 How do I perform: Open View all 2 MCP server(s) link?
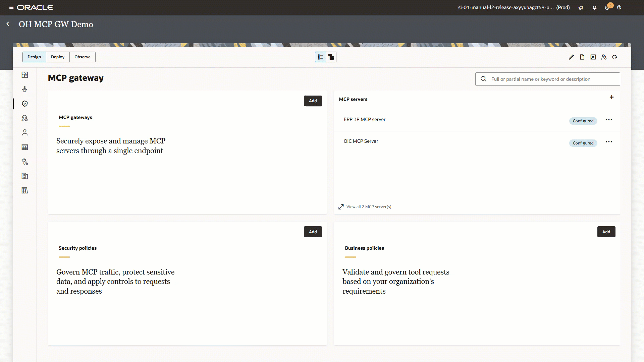(x=369, y=207)
